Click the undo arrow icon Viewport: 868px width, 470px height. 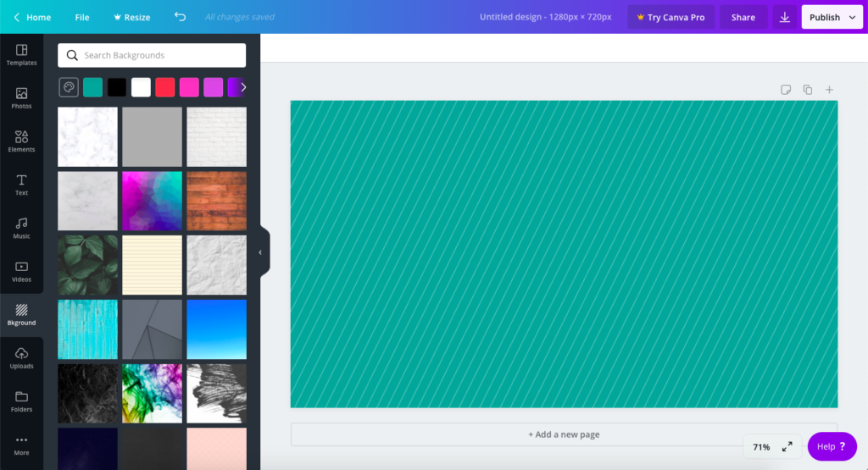click(x=180, y=17)
